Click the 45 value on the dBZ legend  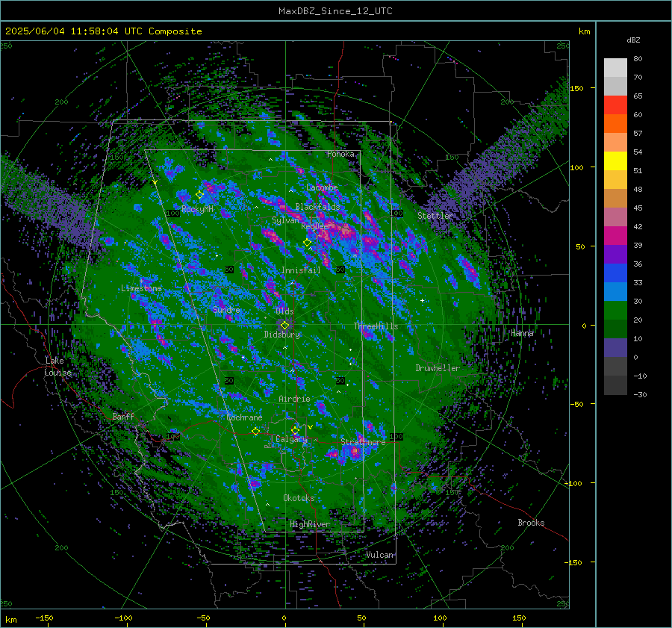[638, 208]
